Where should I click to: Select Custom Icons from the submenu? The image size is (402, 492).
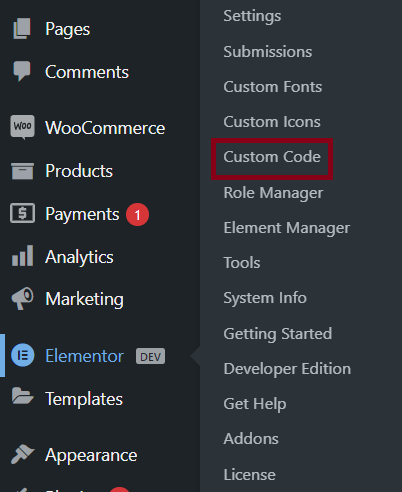pos(272,122)
